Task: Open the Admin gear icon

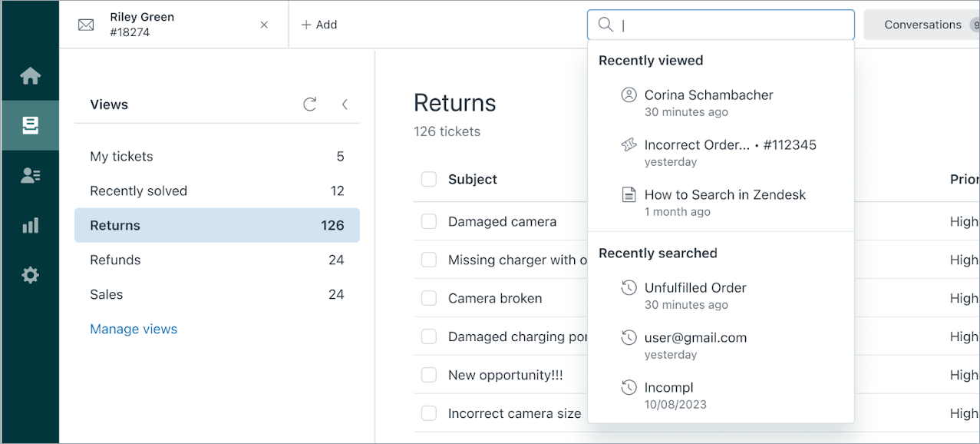Action: pyautogui.click(x=30, y=275)
